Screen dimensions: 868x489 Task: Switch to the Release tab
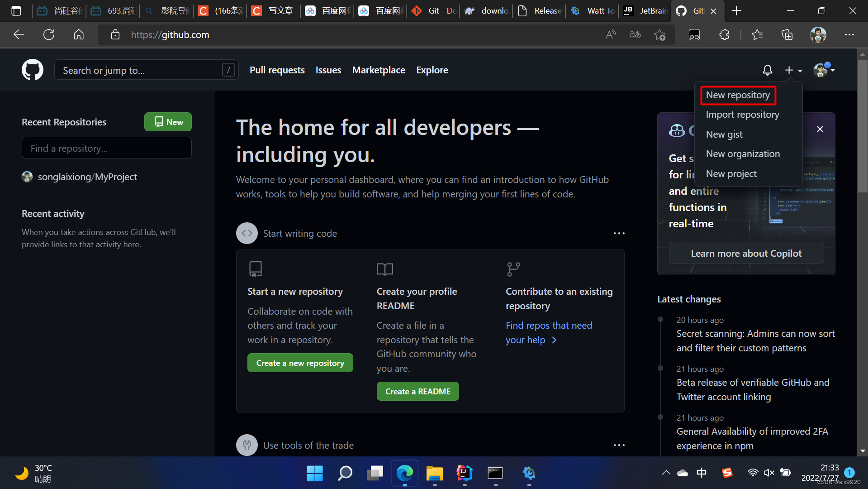(x=539, y=11)
